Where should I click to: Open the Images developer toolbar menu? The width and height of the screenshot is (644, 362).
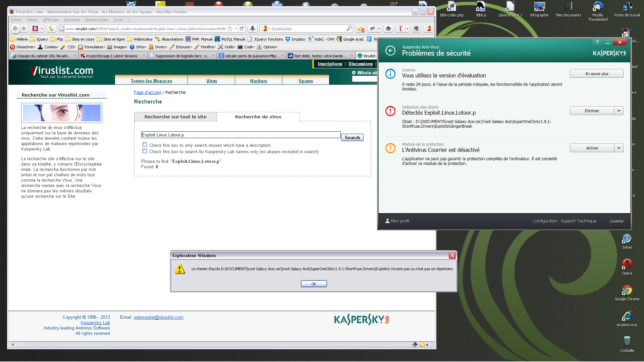pos(117,47)
